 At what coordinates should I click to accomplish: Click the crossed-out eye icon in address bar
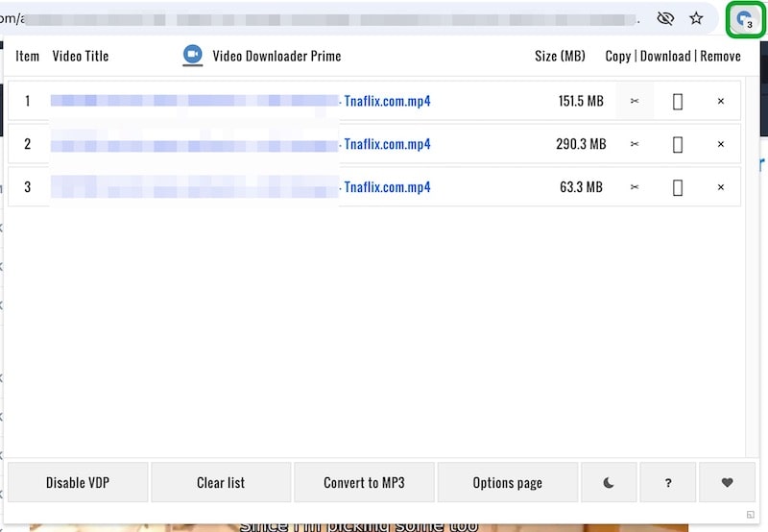pyautogui.click(x=665, y=18)
